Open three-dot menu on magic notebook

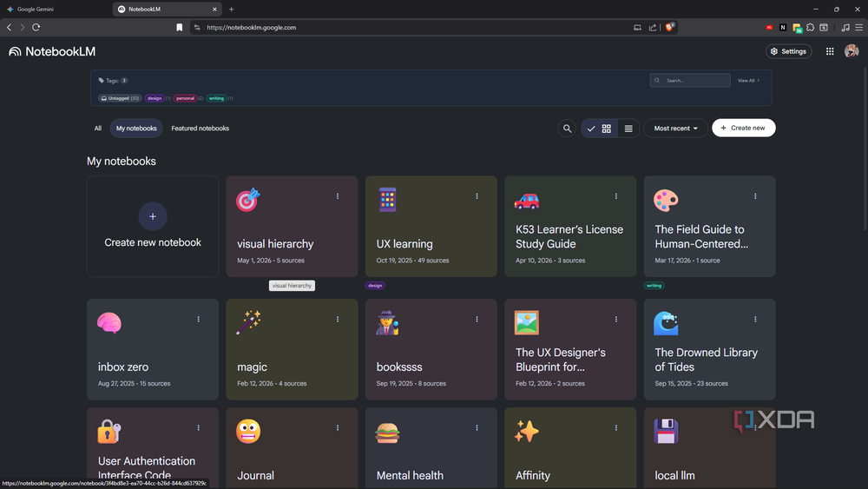pyautogui.click(x=338, y=319)
